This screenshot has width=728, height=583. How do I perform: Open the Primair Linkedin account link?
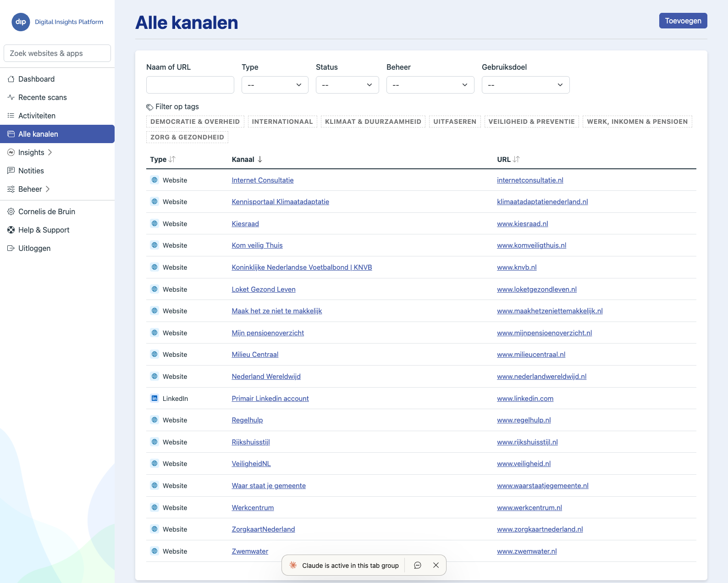[270, 399]
